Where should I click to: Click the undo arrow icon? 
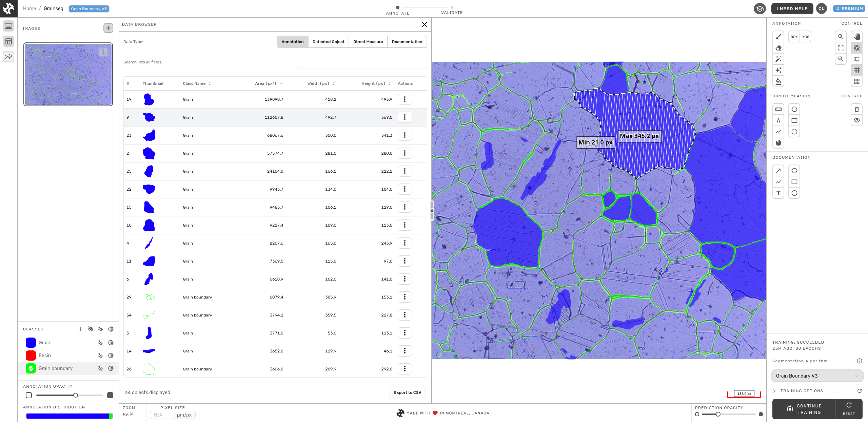(x=794, y=37)
